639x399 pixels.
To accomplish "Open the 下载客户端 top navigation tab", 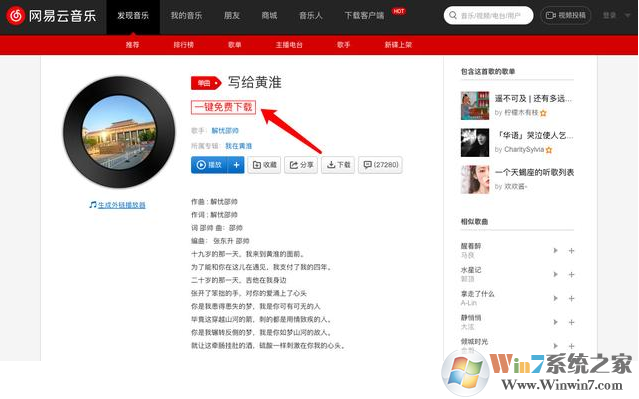I will [x=364, y=16].
